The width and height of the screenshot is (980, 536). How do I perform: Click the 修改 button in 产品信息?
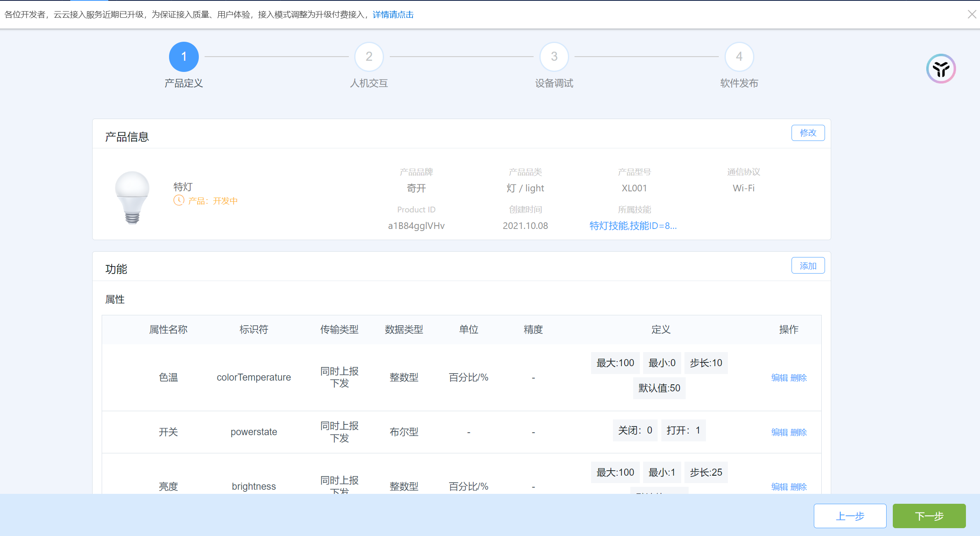(x=808, y=133)
